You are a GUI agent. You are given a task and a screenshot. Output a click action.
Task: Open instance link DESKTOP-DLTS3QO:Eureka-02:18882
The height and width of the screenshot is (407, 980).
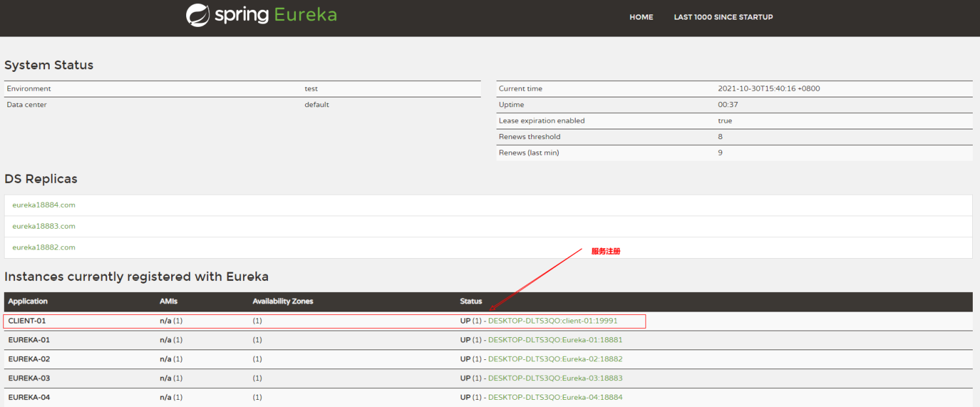[x=555, y=359]
